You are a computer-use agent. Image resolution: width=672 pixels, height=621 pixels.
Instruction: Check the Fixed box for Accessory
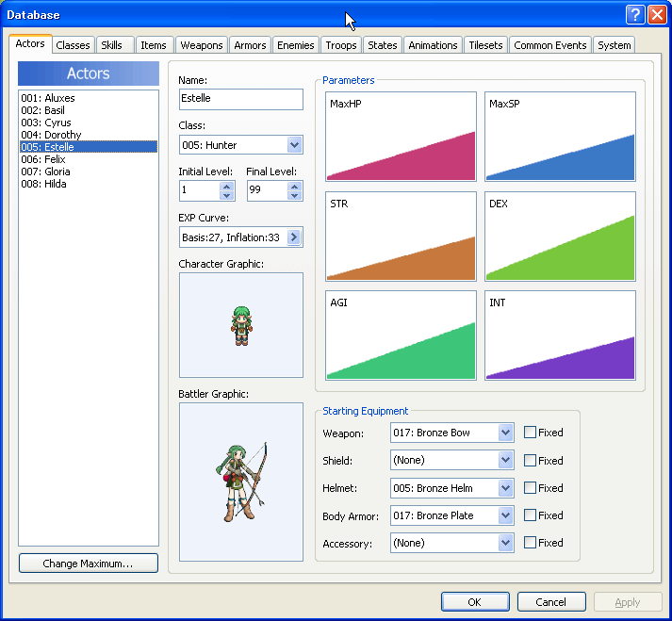pos(531,543)
